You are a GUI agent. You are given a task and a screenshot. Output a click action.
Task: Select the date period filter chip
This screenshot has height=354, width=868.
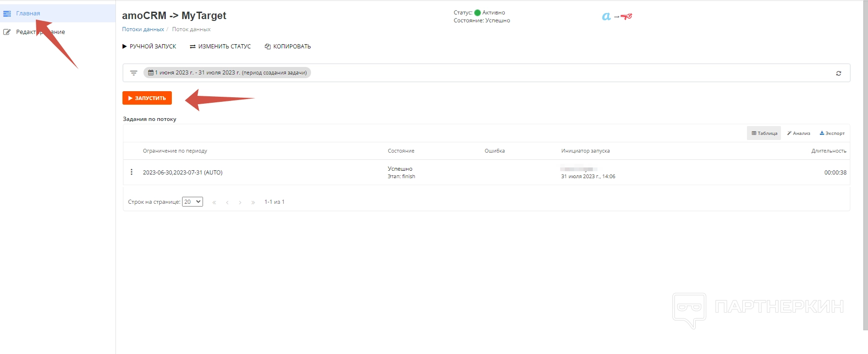pos(227,73)
